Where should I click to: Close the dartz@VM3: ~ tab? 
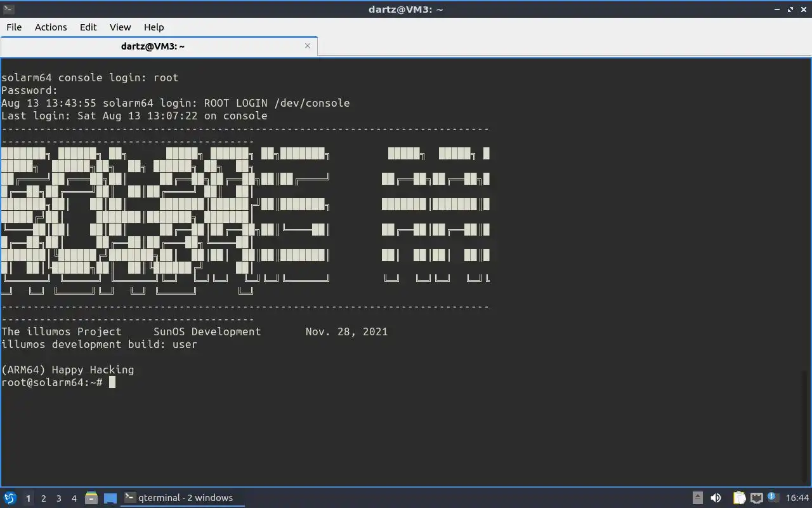click(308, 46)
